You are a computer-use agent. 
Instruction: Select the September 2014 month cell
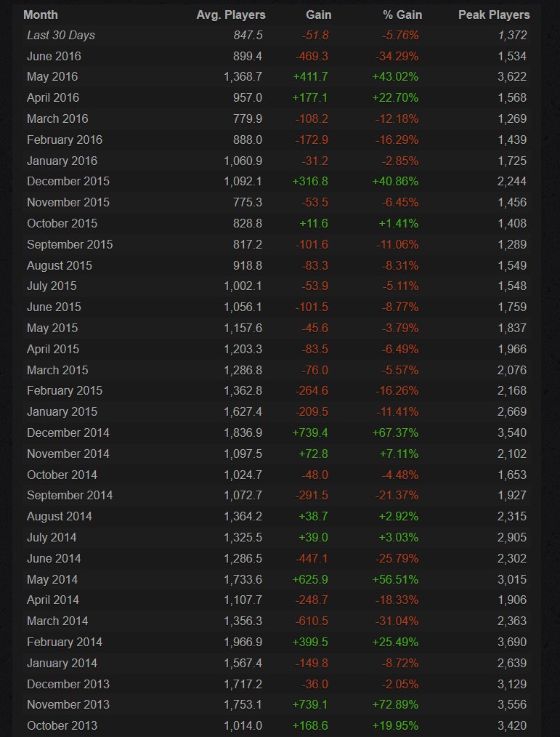tap(70, 495)
